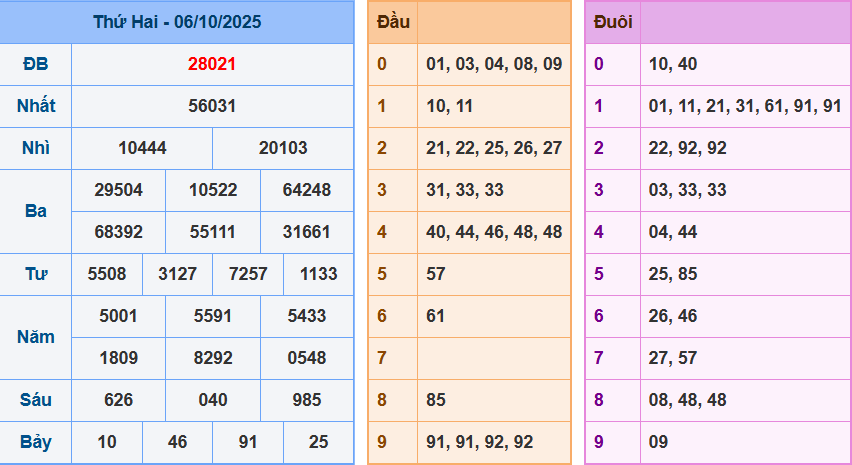
Task: Select the Sáu prize number 985
Action: (x=307, y=400)
